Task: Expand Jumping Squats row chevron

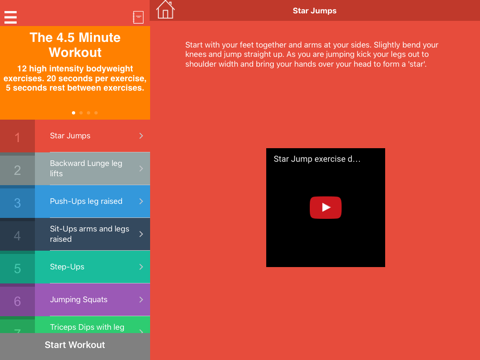Action: pyautogui.click(x=141, y=299)
